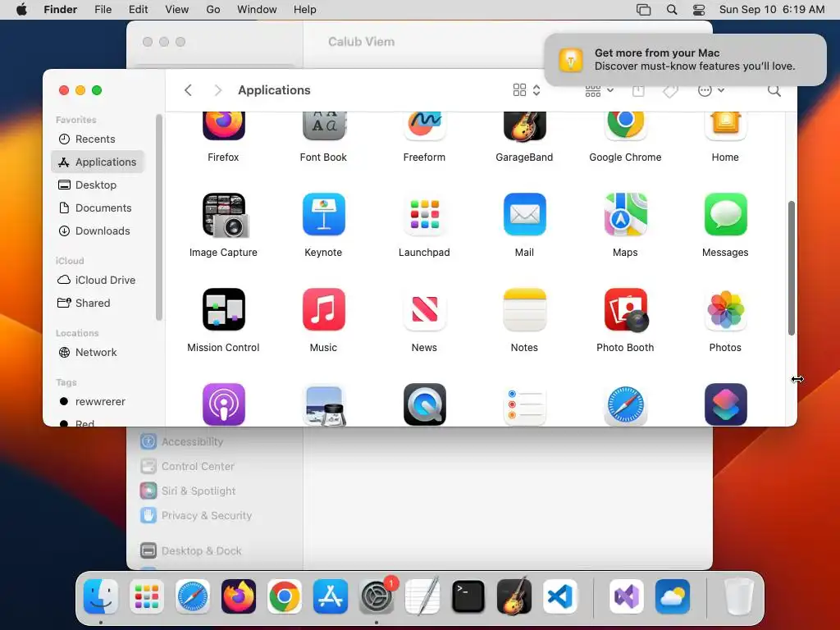Screen dimensions: 840x630
Task: Select the Preview app icon
Action: click(323, 405)
